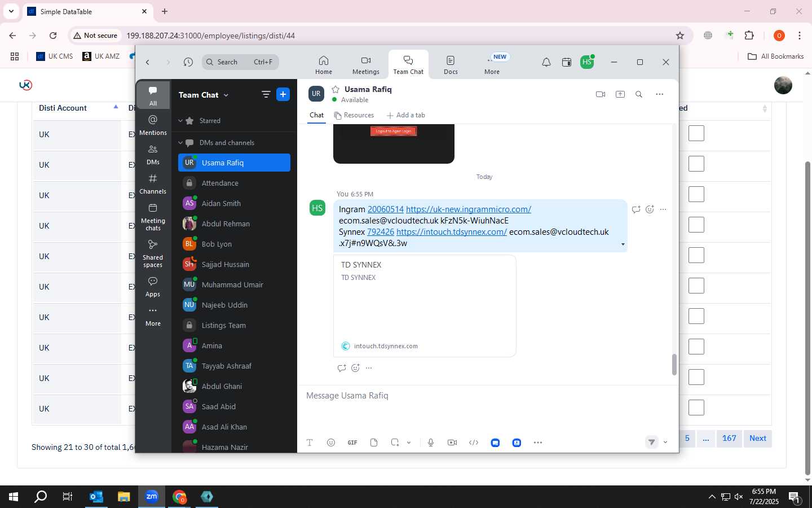Switch to the Meetings tab
The height and width of the screenshot is (508, 812).
click(x=366, y=65)
